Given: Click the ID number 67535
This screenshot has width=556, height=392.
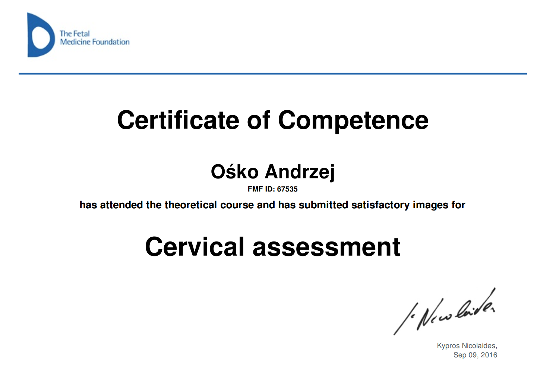Looking at the screenshot, I should click(287, 189).
